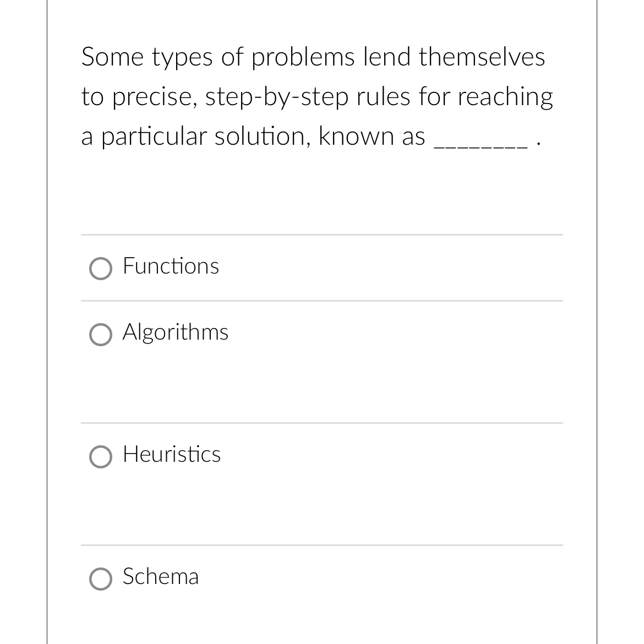
Task: Click the Functions answer label
Action: (171, 266)
